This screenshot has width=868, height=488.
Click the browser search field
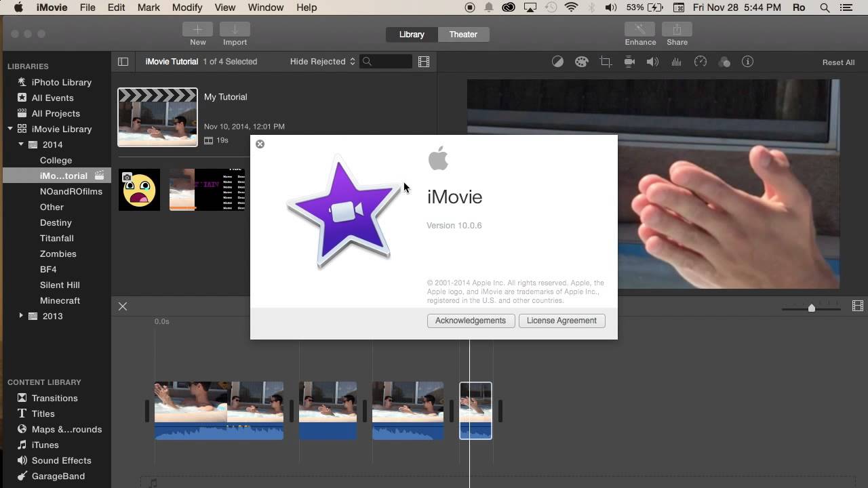pyautogui.click(x=386, y=62)
